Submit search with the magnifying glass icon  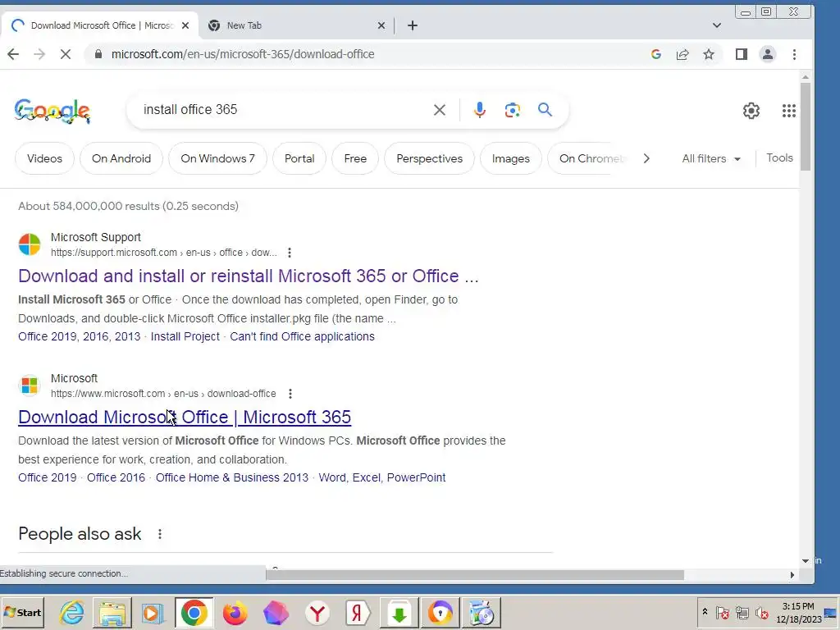tap(545, 110)
